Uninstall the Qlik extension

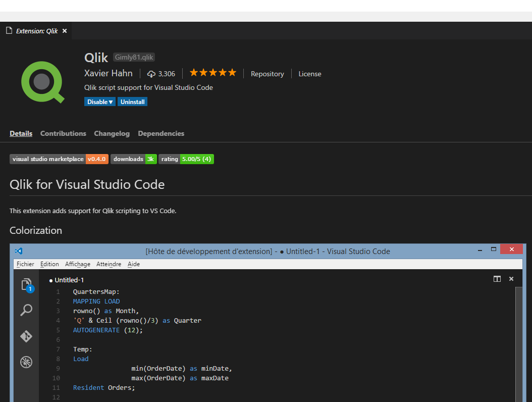click(x=132, y=102)
